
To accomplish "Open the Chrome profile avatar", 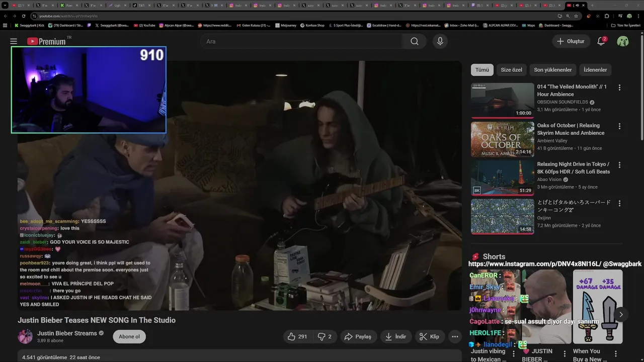I will [629, 16].
